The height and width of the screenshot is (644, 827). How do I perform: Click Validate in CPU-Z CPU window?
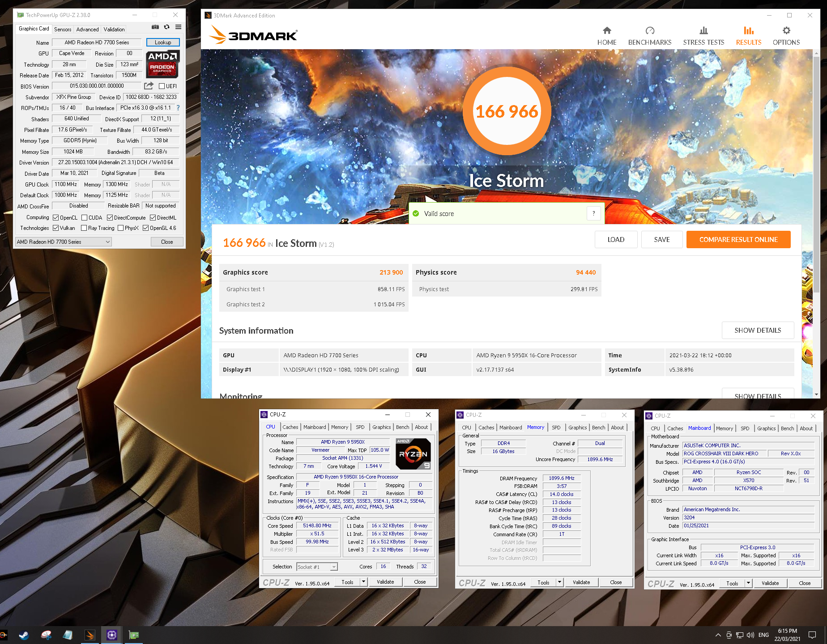[385, 582]
